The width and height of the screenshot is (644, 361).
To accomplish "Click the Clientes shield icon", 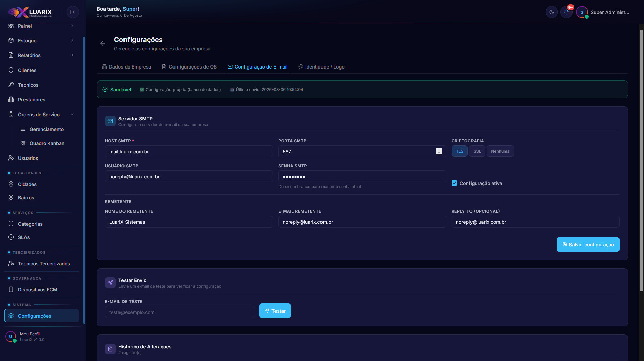I will tap(11, 70).
